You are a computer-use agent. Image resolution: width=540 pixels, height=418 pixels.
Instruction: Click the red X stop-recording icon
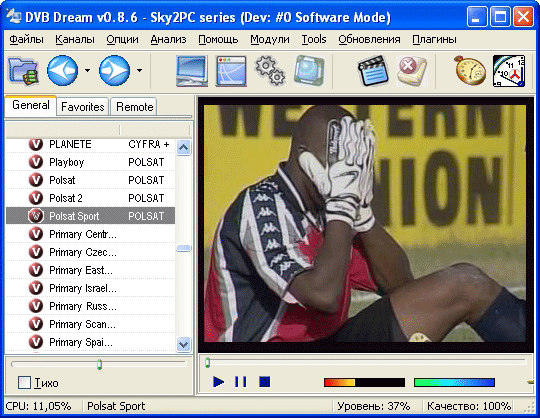[412, 71]
